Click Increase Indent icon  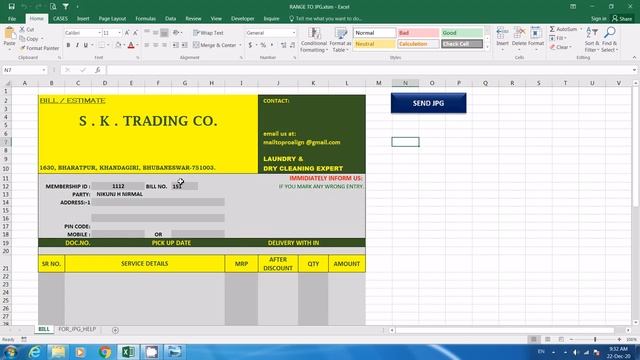pyautogui.click(x=184, y=45)
